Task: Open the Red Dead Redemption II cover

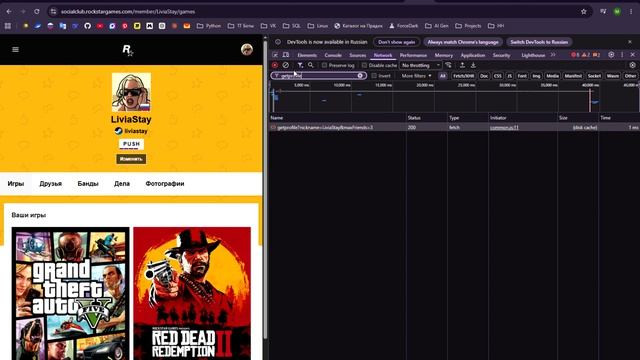Action: (x=192, y=293)
